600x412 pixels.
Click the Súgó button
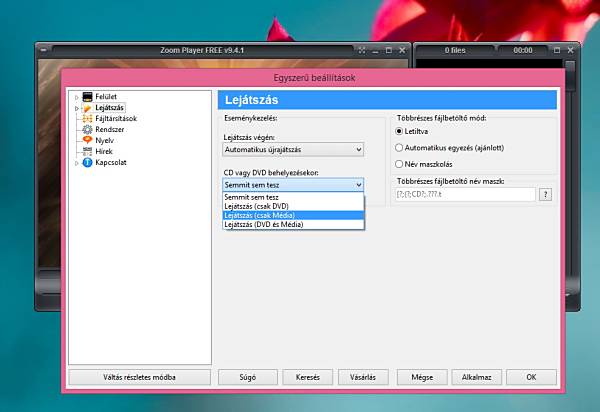(x=248, y=377)
